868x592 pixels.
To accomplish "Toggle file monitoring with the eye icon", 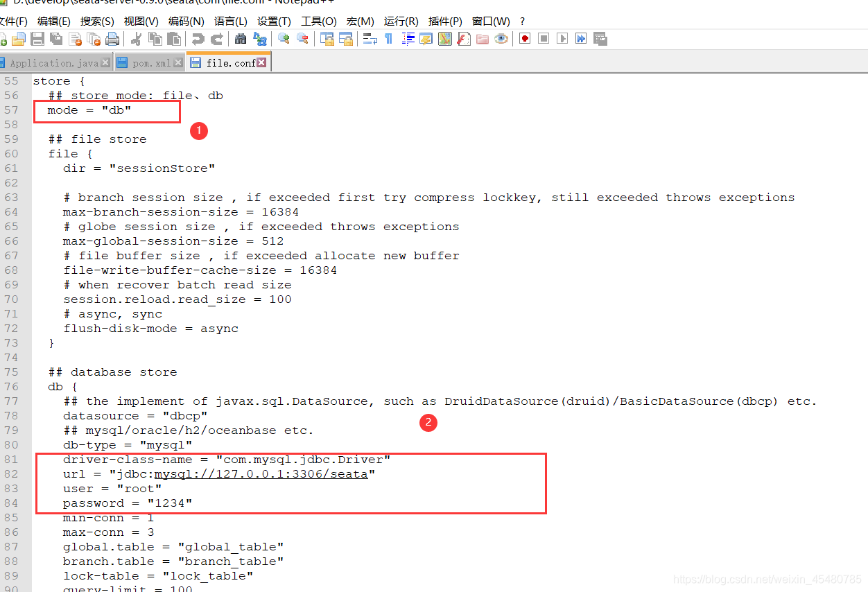I will [501, 39].
